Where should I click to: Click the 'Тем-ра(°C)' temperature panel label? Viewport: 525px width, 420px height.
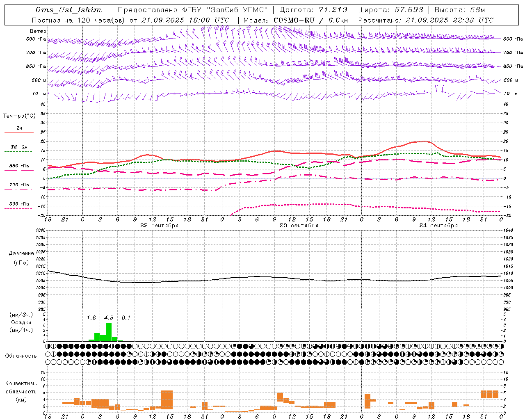coord(19,116)
